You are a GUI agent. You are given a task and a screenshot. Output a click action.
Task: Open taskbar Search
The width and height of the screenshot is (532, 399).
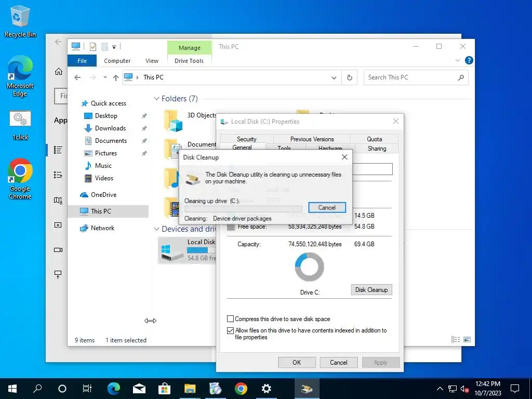tap(37, 389)
